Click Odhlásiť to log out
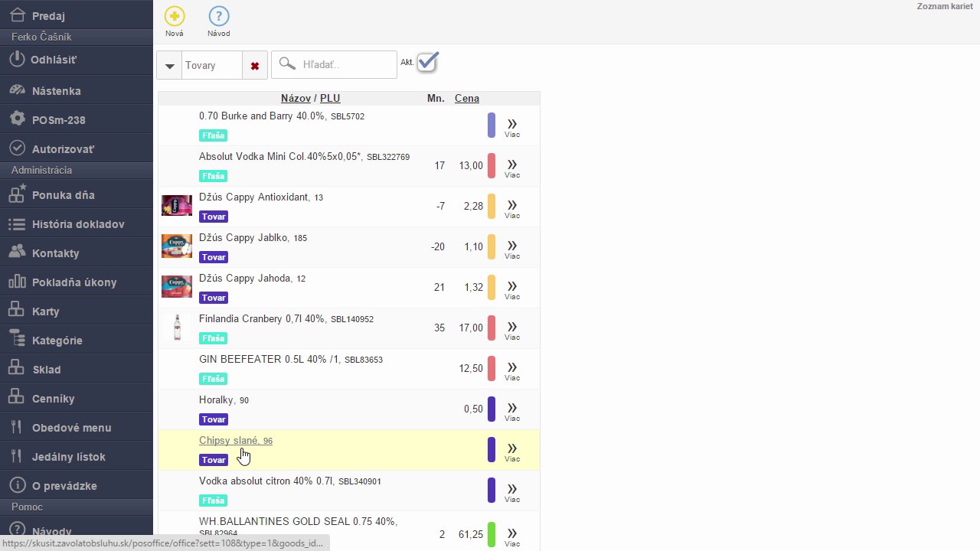980x551 pixels. pos(77,59)
